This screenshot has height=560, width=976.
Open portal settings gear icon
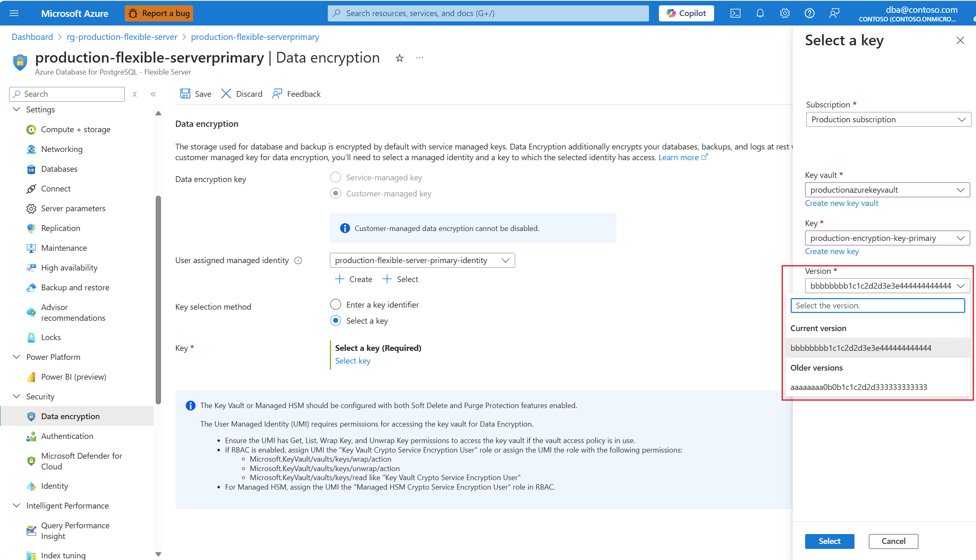coord(785,13)
